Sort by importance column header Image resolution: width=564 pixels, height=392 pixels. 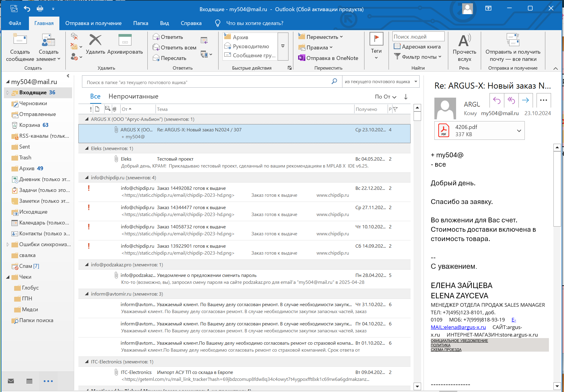91,109
